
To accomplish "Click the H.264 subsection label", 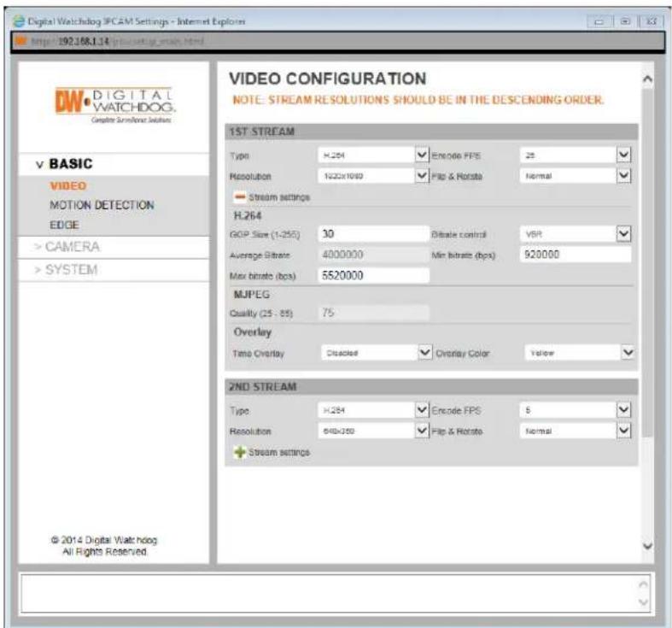I will (x=248, y=215).
